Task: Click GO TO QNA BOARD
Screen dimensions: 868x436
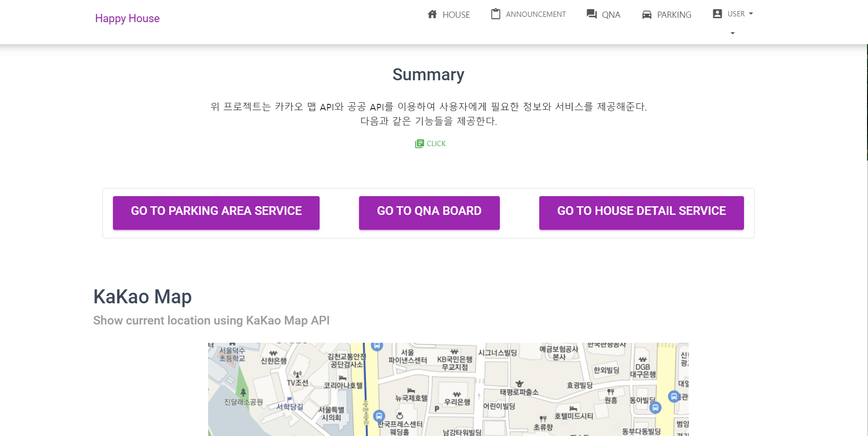Action: (x=429, y=212)
